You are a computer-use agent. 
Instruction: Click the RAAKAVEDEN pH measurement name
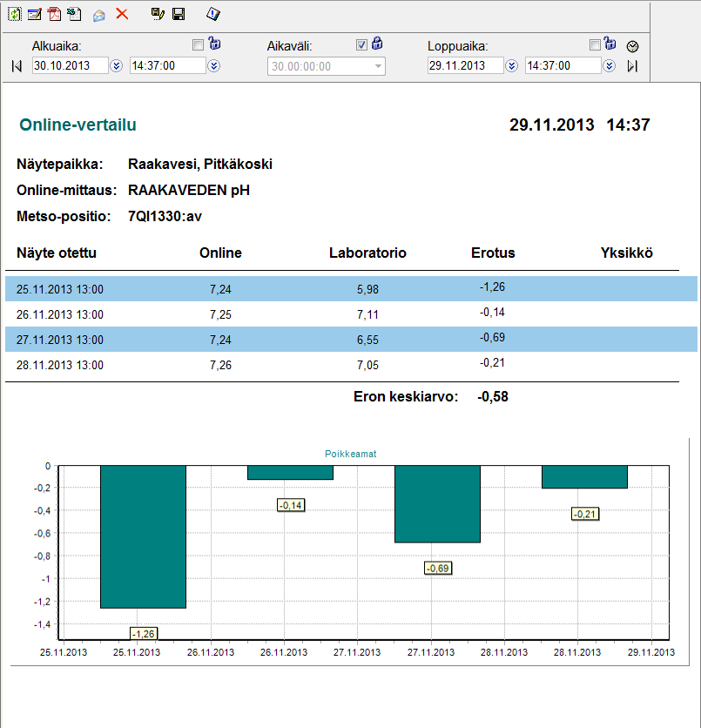coord(189,191)
